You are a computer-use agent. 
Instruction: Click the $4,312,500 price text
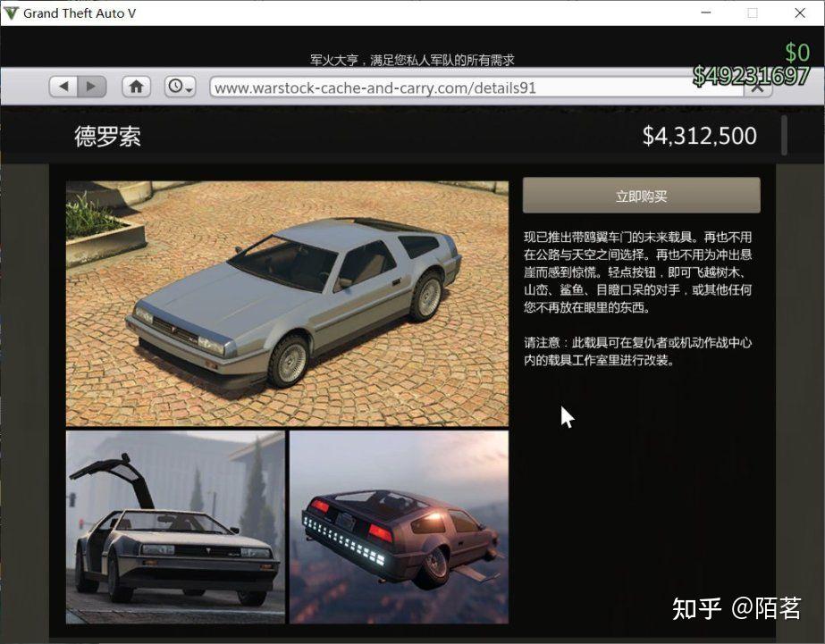699,136
